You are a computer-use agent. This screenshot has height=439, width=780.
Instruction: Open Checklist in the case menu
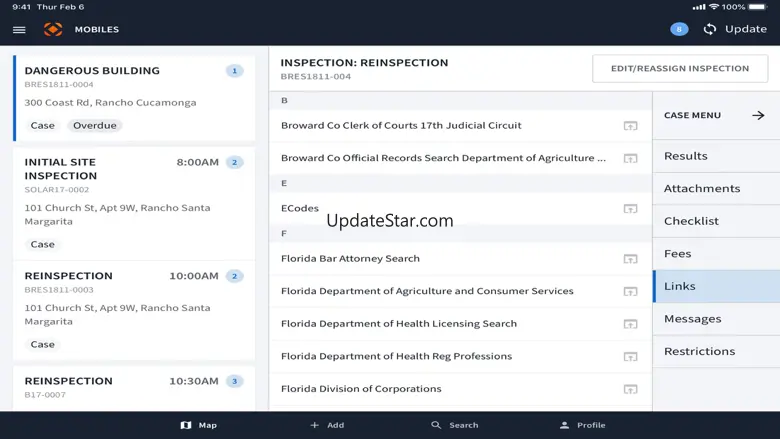[x=716, y=221]
